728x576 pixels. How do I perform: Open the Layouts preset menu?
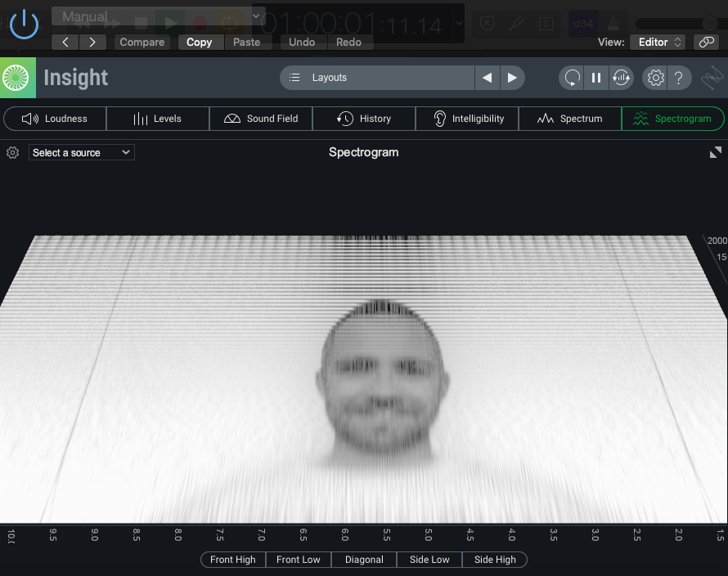click(x=377, y=78)
